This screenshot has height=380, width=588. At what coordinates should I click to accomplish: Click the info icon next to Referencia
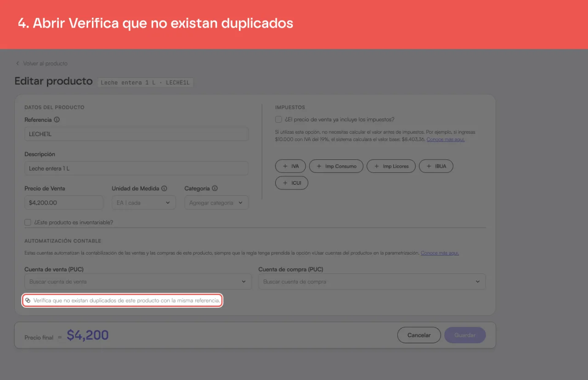[57, 119]
